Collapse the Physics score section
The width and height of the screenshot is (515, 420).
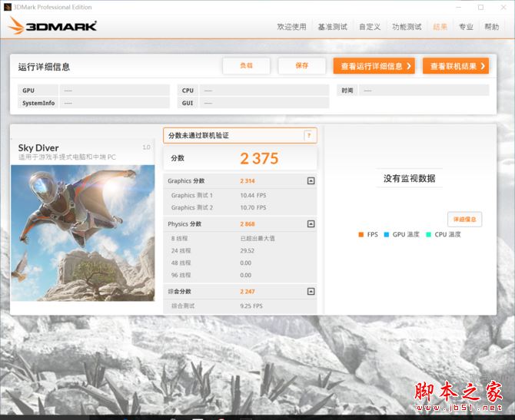coord(311,223)
